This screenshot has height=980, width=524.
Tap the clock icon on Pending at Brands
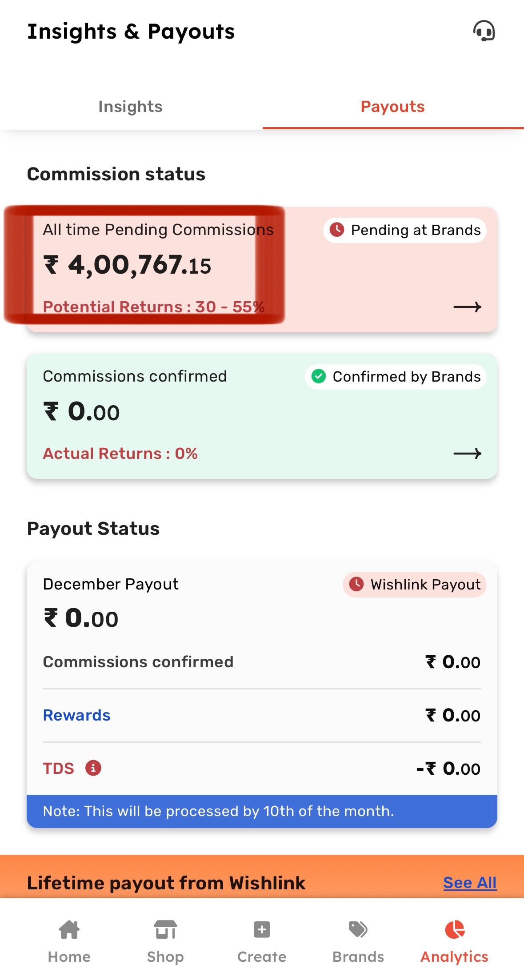pos(337,230)
